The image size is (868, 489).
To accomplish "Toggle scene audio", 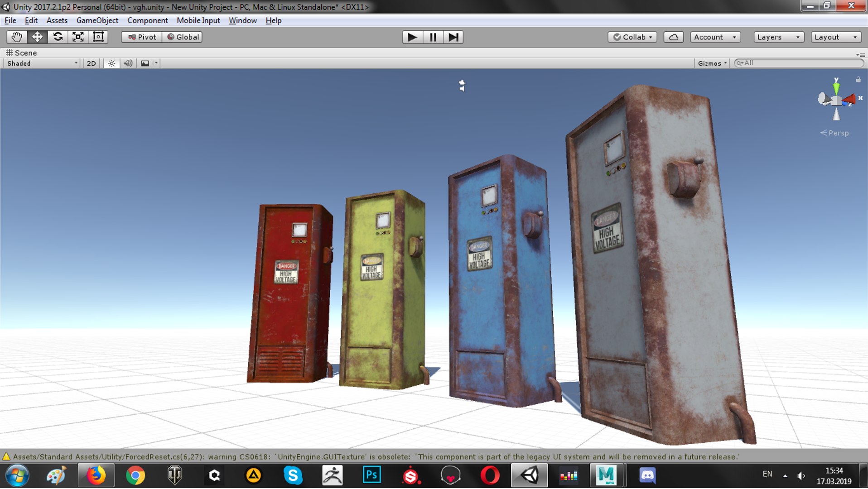I will [x=128, y=63].
